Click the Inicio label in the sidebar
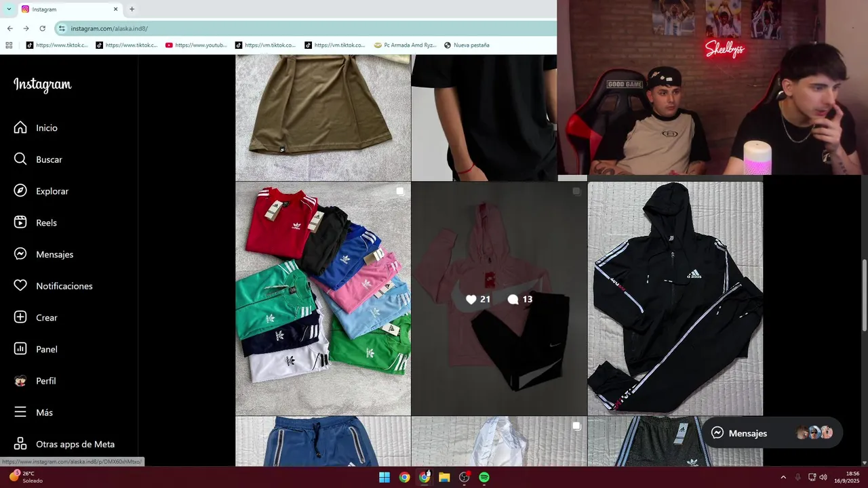 coord(47,128)
